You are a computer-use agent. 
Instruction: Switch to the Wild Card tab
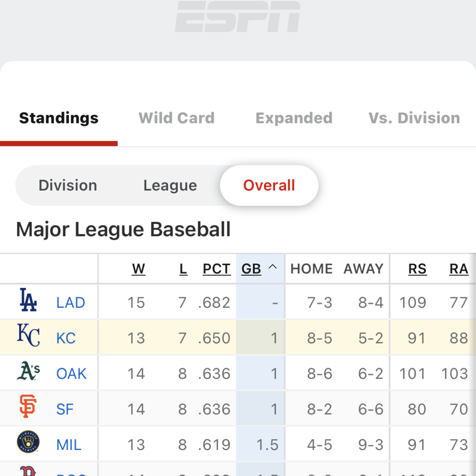[x=177, y=118]
